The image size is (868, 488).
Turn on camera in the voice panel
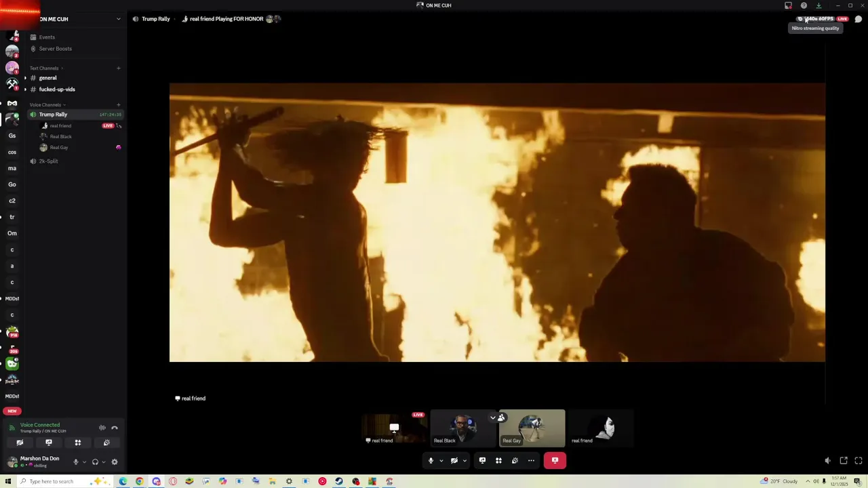click(20, 443)
